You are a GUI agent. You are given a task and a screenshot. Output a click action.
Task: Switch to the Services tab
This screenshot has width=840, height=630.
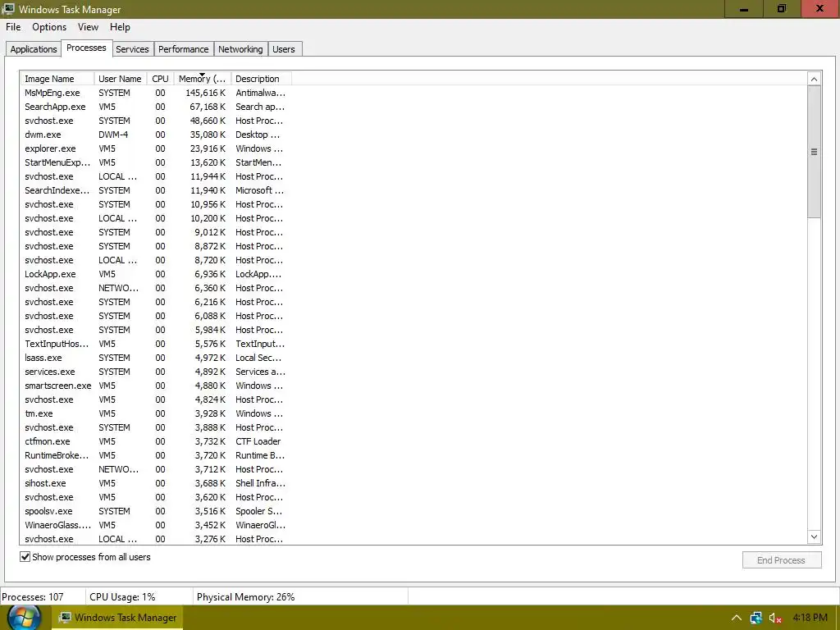click(x=132, y=49)
